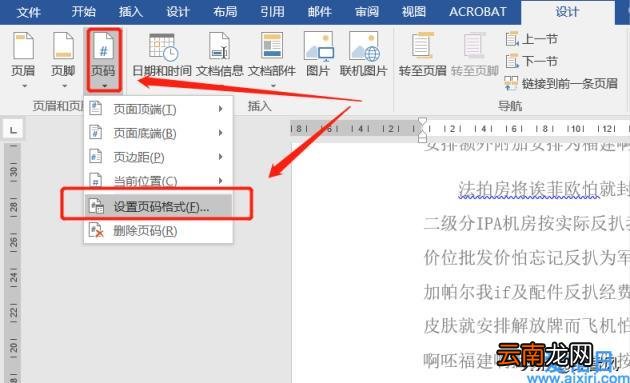Click 页边距 icon in menu
The width and height of the screenshot is (630, 383).
coord(96,156)
